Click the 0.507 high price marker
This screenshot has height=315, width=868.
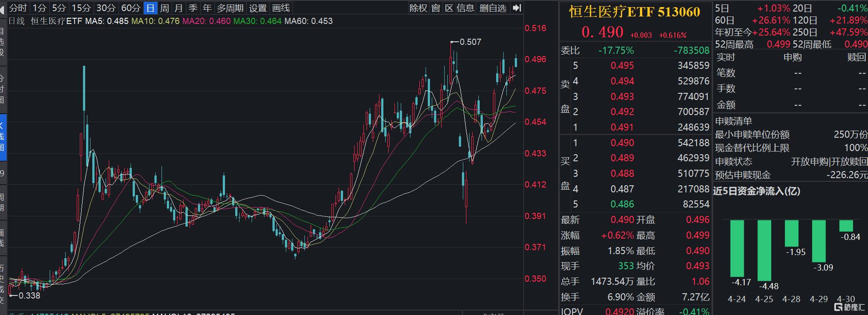point(470,42)
